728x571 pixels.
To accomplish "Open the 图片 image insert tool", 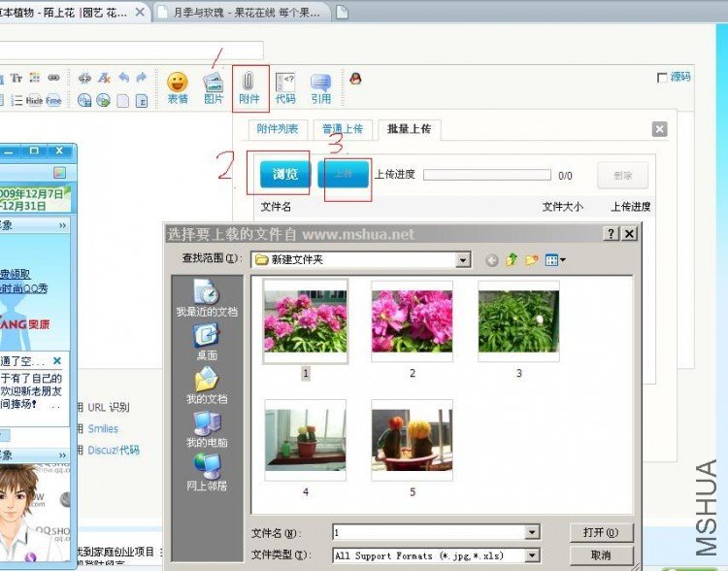I will (214, 85).
